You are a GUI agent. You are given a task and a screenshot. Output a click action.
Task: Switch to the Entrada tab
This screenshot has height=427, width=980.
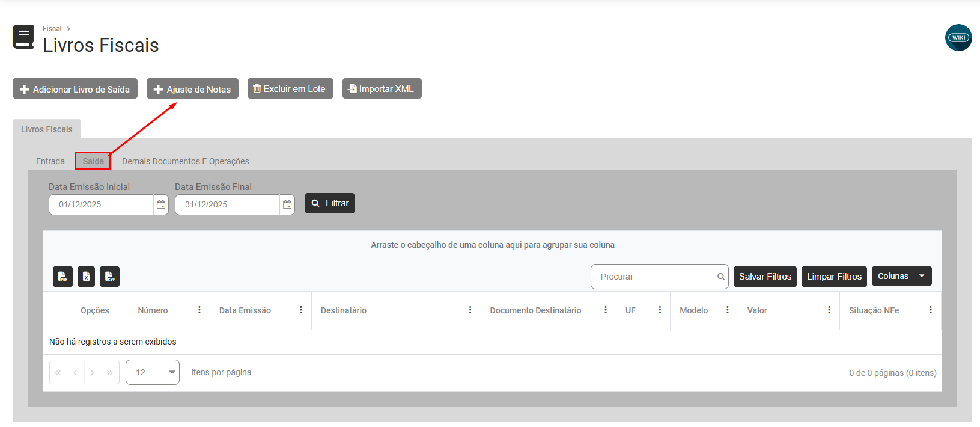click(x=50, y=161)
